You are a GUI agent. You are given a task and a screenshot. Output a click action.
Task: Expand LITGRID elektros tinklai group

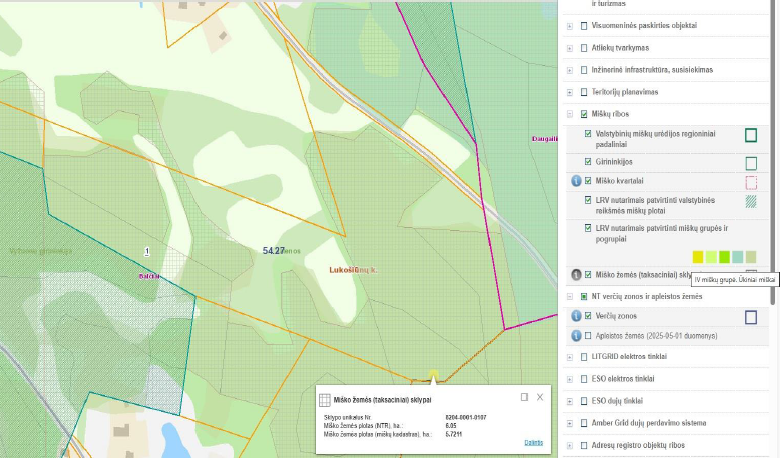(570, 357)
